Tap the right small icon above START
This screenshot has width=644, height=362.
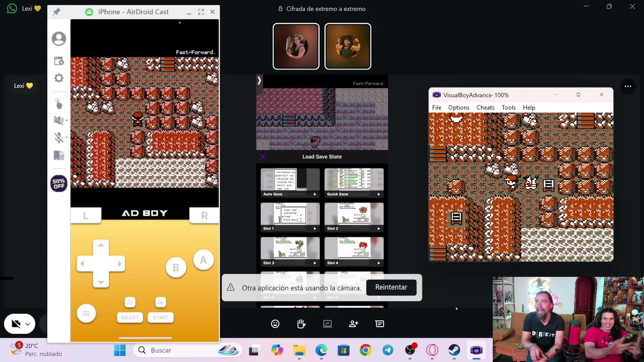(160, 302)
